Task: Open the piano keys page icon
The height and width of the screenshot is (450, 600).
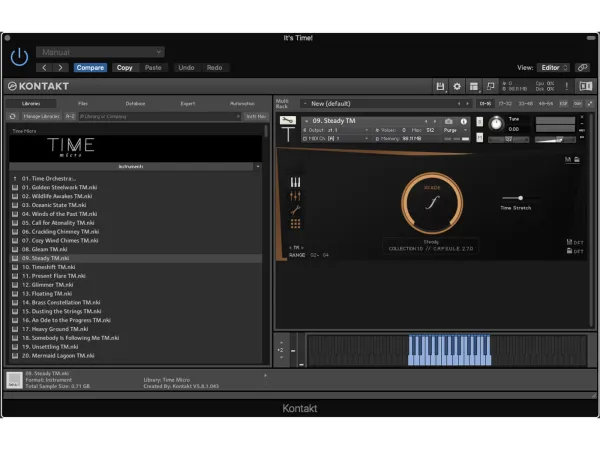Action: tap(295, 182)
